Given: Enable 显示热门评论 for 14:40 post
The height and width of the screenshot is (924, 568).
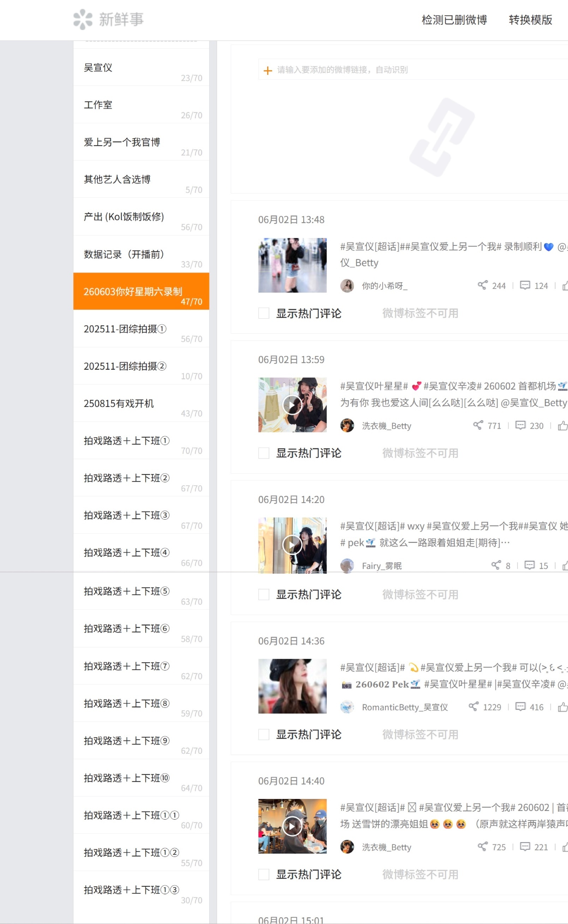Looking at the screenshot, I should pos(264,875).
